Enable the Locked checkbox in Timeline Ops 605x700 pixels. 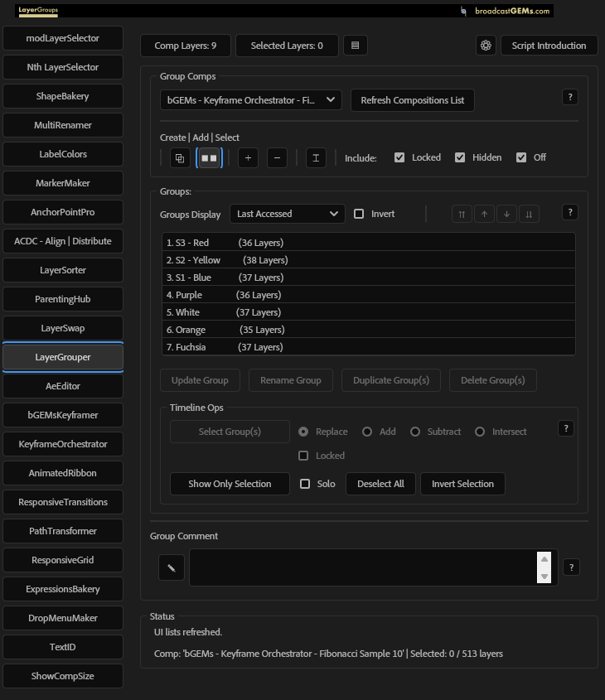(303, 456)
